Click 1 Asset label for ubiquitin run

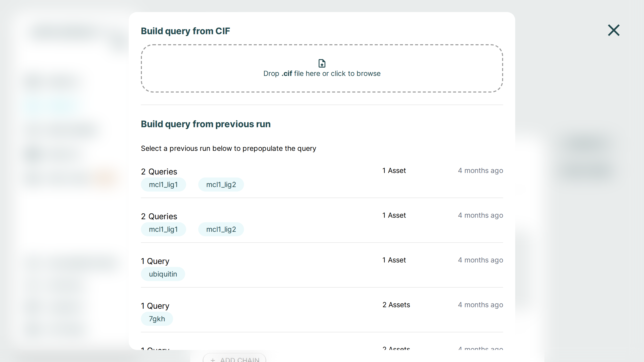click(394, 260)
